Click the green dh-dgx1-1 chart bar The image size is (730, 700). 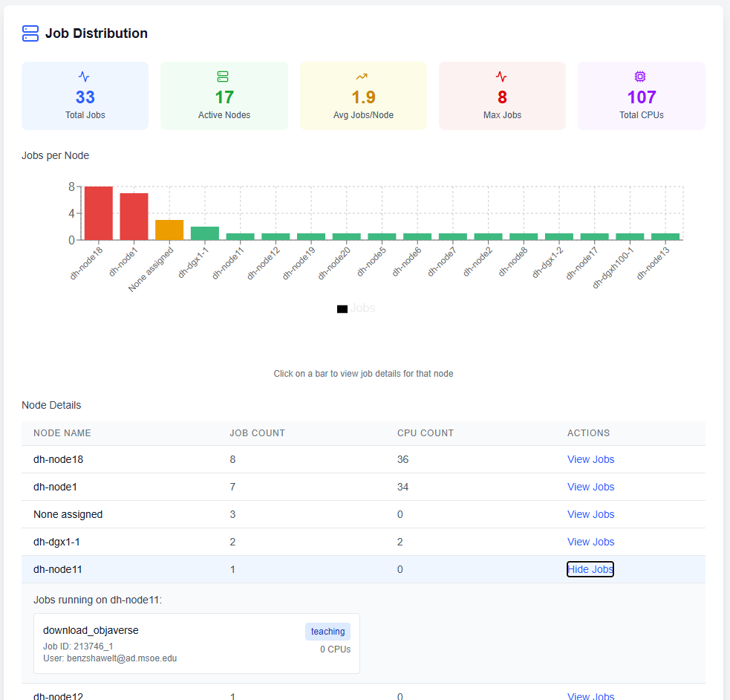[x=205, y=233]
